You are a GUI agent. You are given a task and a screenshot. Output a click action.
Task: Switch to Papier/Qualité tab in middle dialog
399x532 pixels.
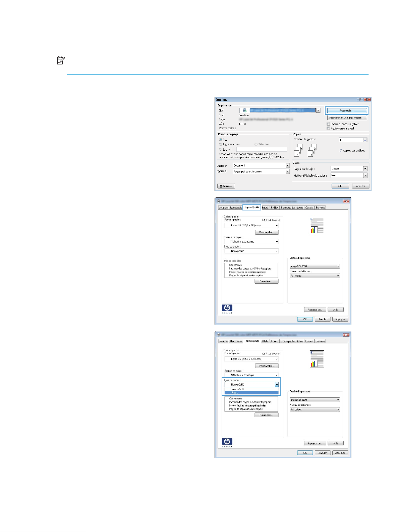point(252,207)
